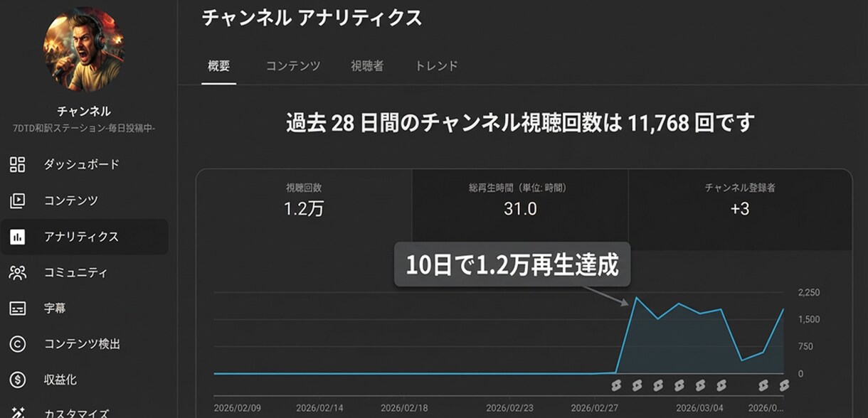This screenshot has height=418, width=868.
Task: Click the 2026/02/09 date label
Action: click(x=238, y=409)
